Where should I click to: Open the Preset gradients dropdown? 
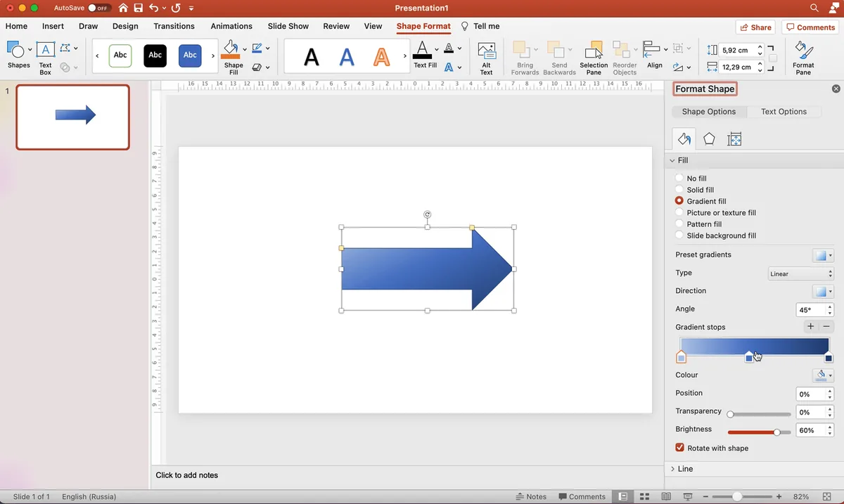click(x=823, y=255)
